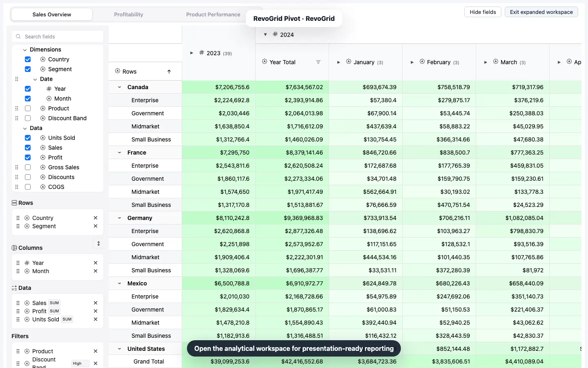Remove the Product filter with its X icon
This screenshot has height=368, width=588.
[x=96, y=351]
